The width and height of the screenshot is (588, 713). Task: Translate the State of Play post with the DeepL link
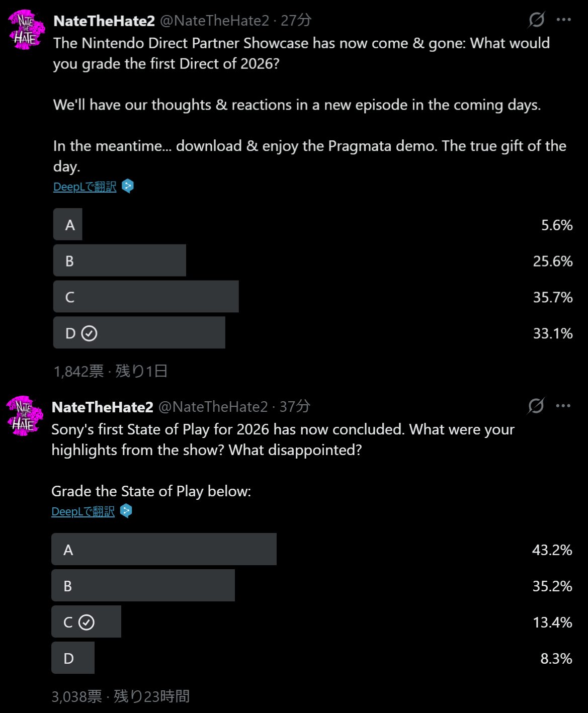tap(83, 511)
